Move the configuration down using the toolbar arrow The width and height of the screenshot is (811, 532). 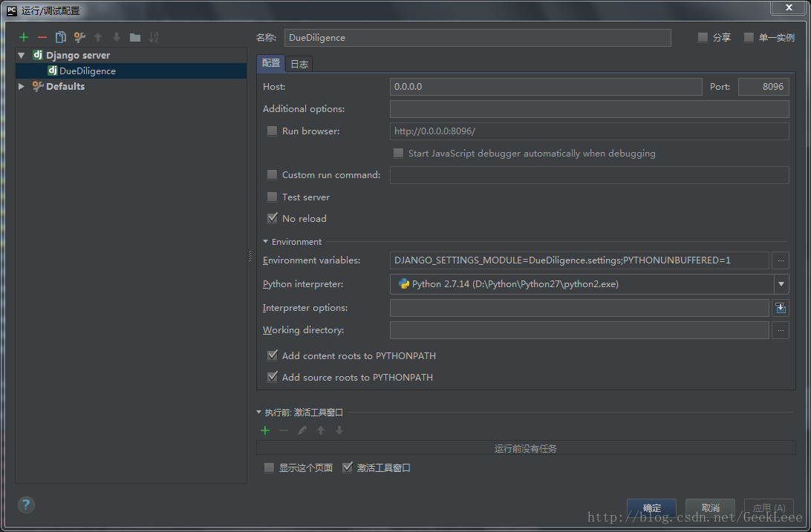coord(117,37)
